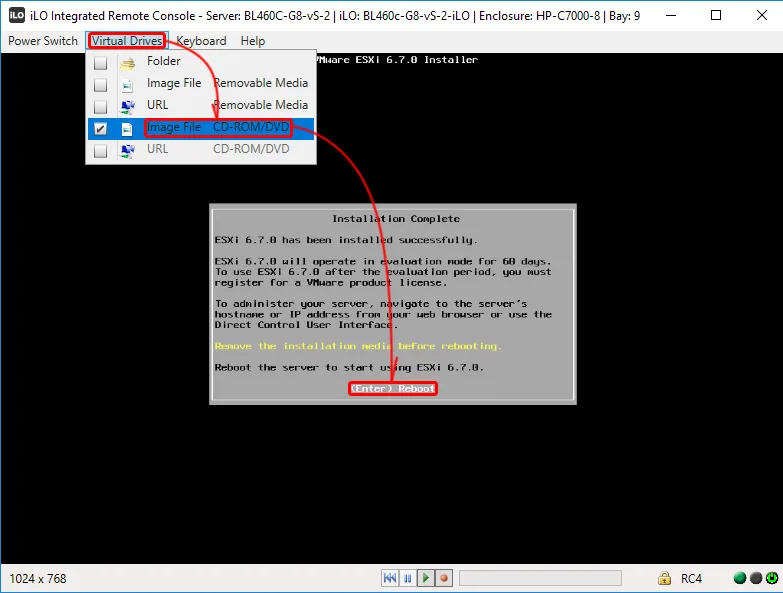Open the Keyboard menu

pyautogui.click(x=201, y=41)
